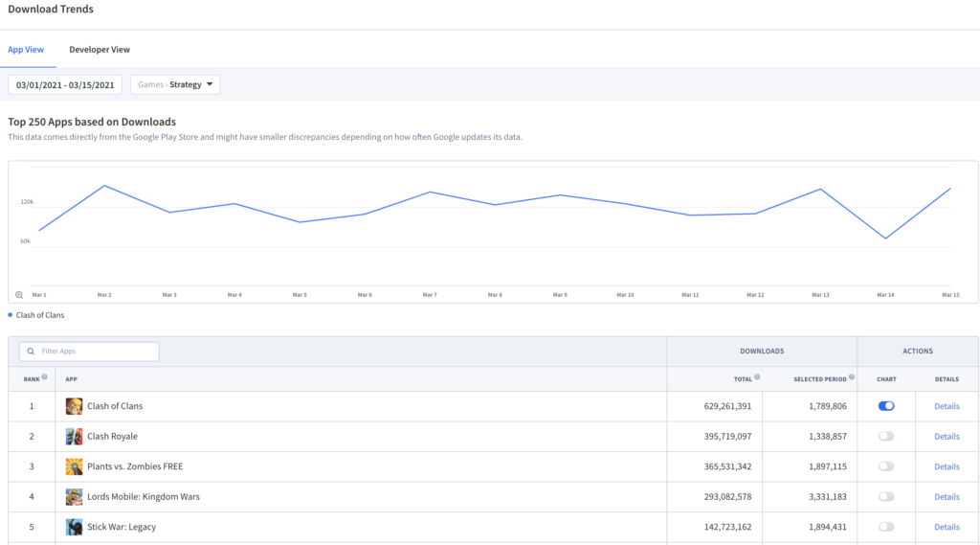Click the TOTAL column header
Viewport: 980px width, 545px height.
coord(743,379)
